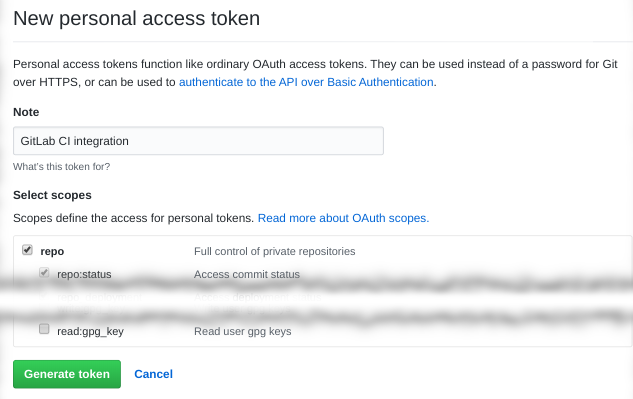Click the Read user gpg keys description
633x399 pixels.
(243, 332)
